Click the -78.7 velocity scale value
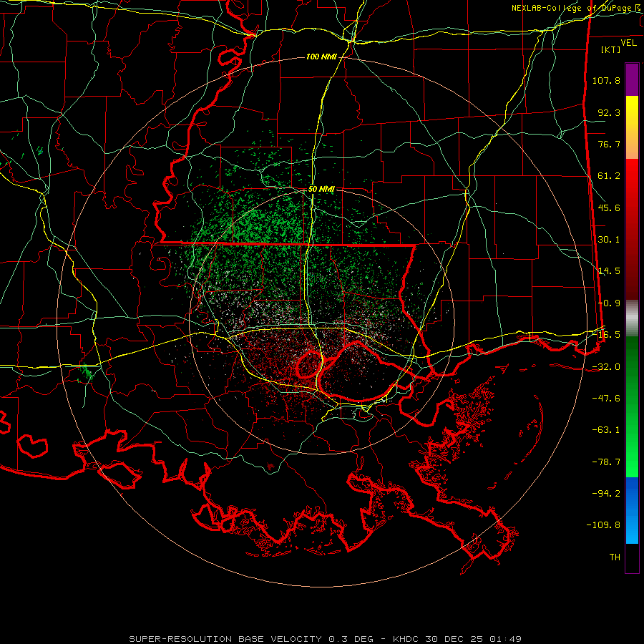This screenshot has height=644, width=644. [606, 462]
